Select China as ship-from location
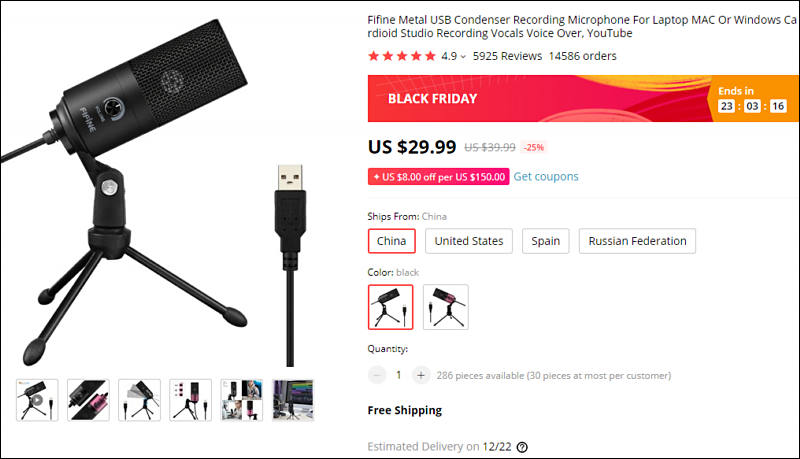Viewport: 800px width, 459px height. (x=390, y=241)
